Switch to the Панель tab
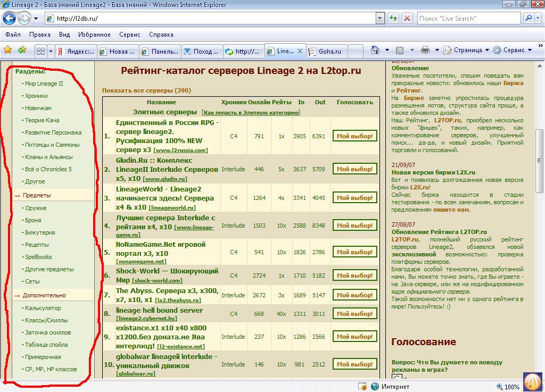 (160, 52)
